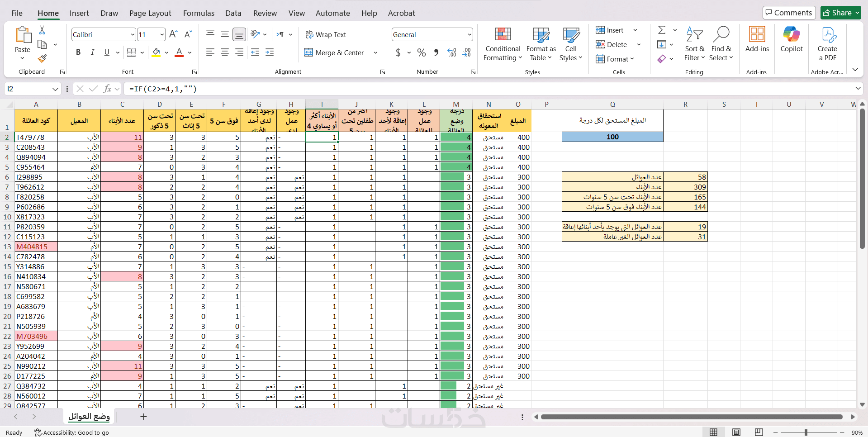Open the File menu
Image resolution: width=868 pixels, height=437 pixels.
pos(17,13)
